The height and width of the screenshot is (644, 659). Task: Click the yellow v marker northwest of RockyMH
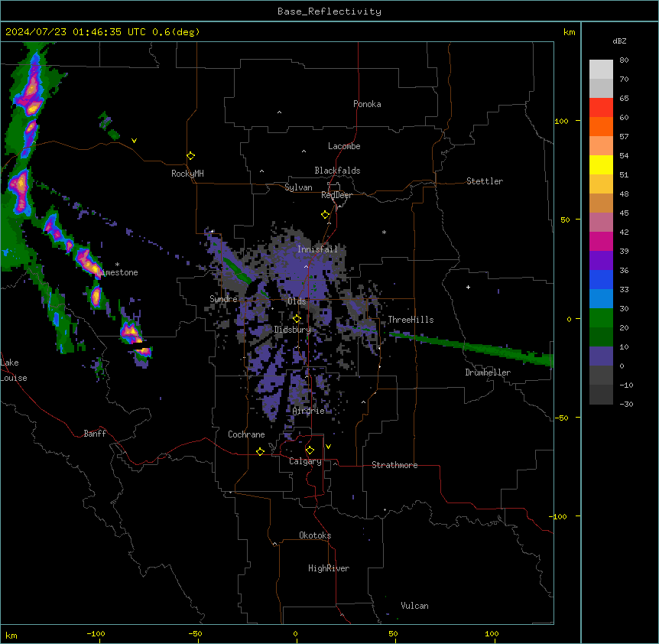pos(134,141)
